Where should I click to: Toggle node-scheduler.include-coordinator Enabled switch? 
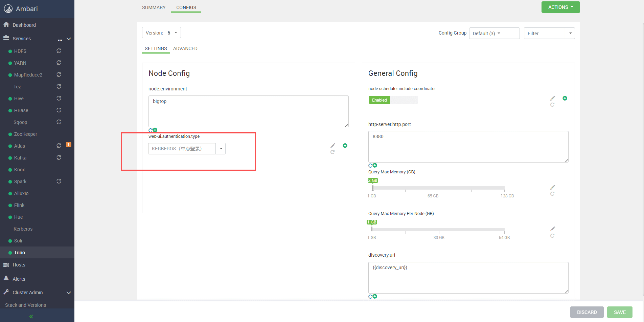point(393,100)
